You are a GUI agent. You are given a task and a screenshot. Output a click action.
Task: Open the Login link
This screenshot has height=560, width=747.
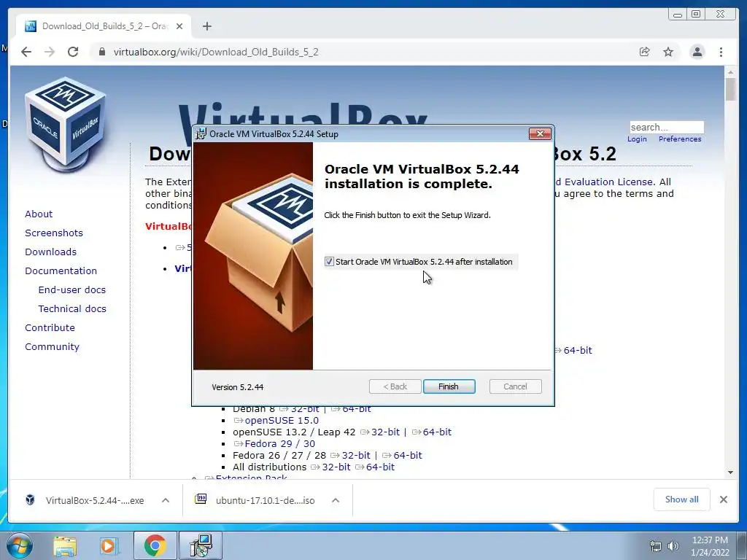tap(637, 139)
